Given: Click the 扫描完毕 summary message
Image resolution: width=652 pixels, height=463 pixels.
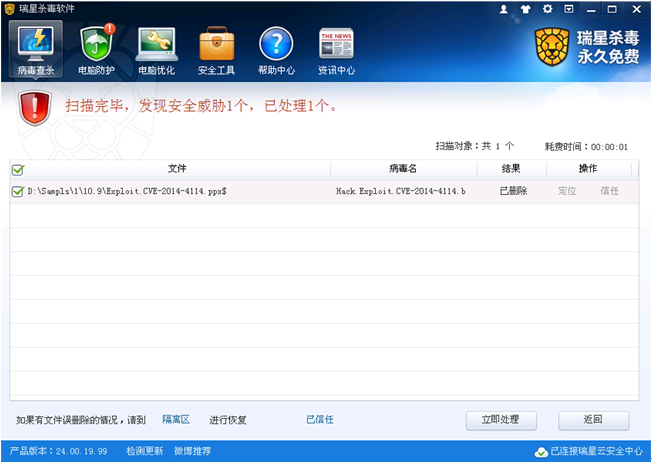Looking at the screenshot, I should 201,106.
